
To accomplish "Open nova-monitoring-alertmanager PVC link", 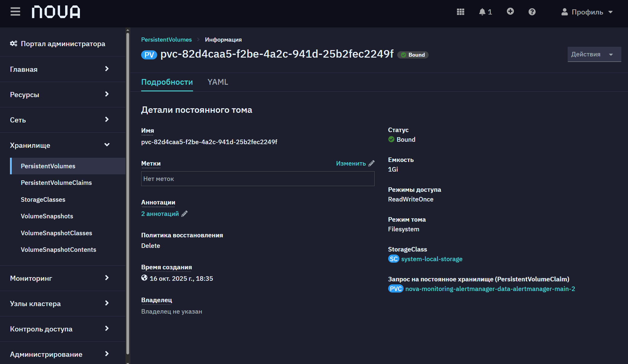I will [490, 289].
